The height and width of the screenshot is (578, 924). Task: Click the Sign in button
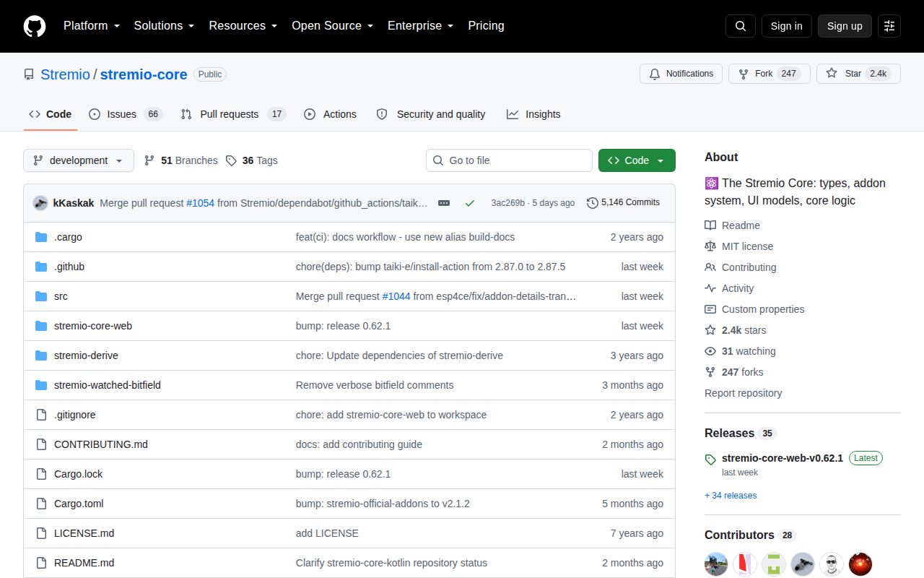(786, 26)
